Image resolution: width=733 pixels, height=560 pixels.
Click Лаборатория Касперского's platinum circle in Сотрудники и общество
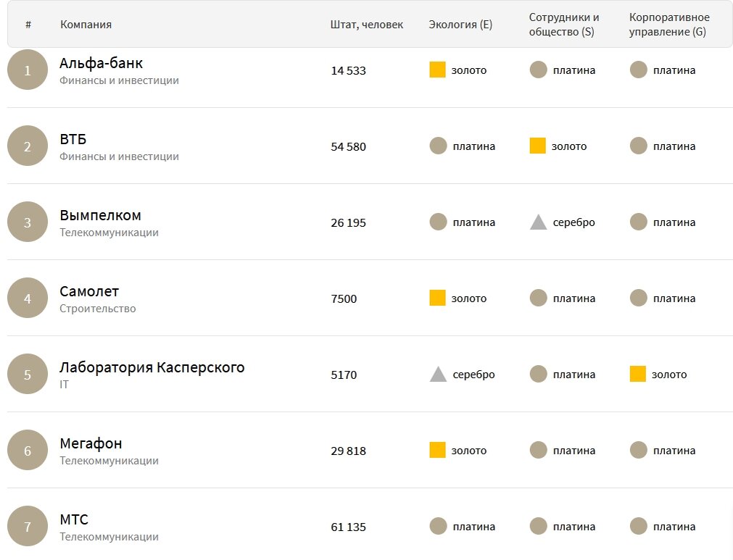[538, 374]
